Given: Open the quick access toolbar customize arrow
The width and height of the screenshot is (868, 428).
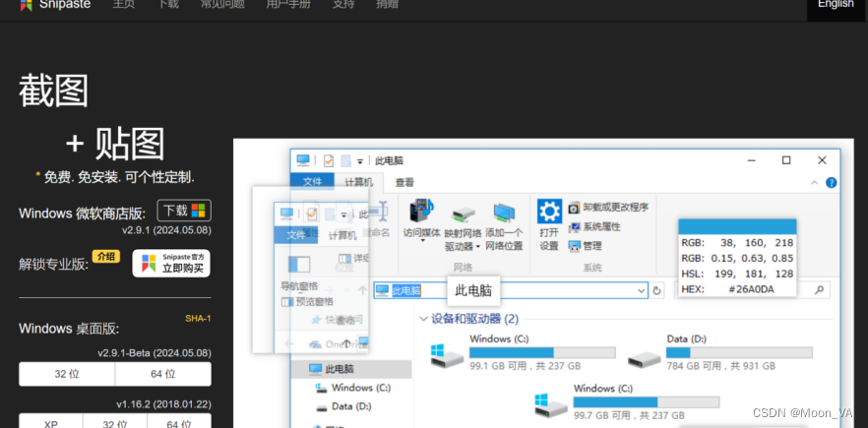Looking at the screenshot, I should coord(360,161).
